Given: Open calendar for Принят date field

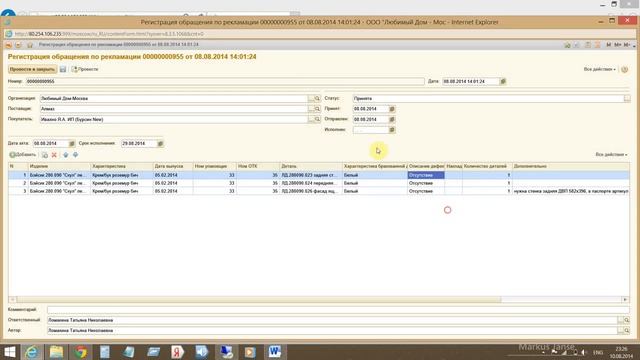Looking at the screenshot, I should pyautogui.click(x=392, y=109).
